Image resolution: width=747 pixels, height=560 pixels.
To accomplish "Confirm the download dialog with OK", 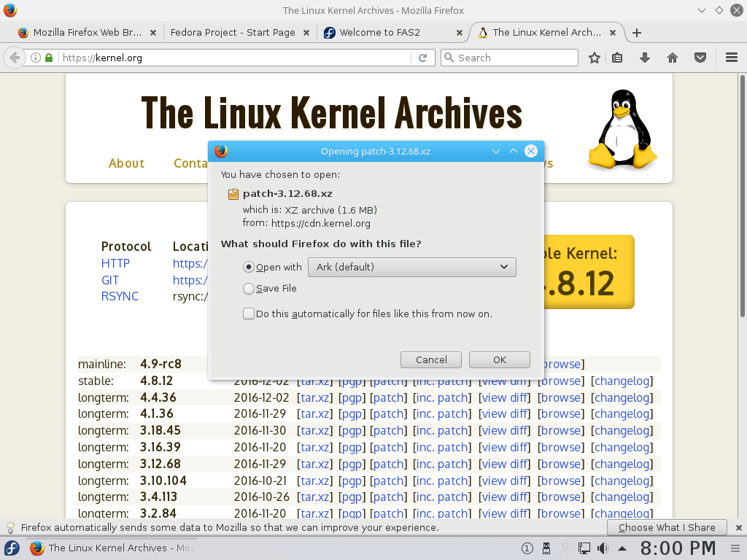I will click(499, 360).
